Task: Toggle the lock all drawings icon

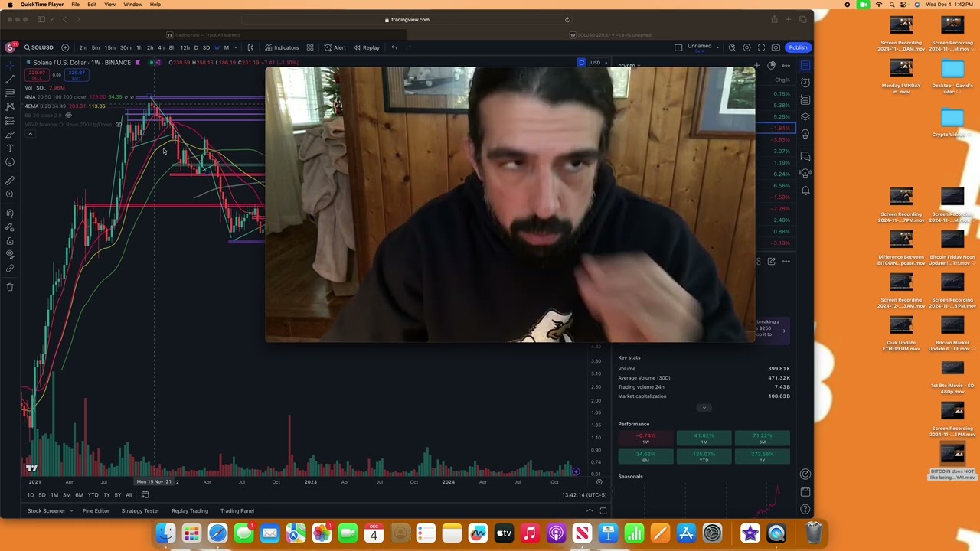Action: click(x=10, y=241)
